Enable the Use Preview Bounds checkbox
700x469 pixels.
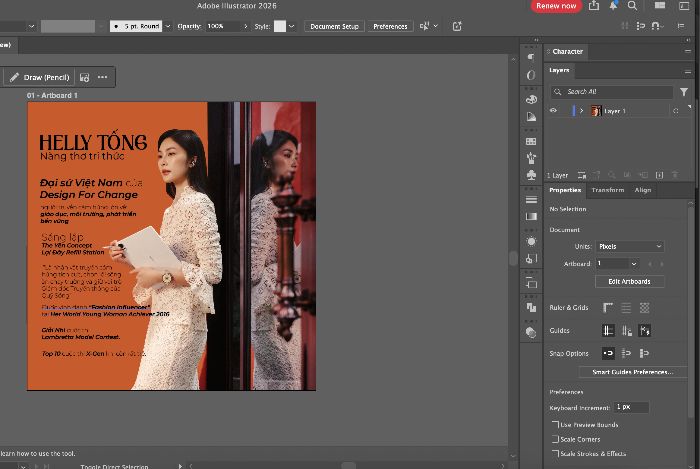[x=555, y=424]
